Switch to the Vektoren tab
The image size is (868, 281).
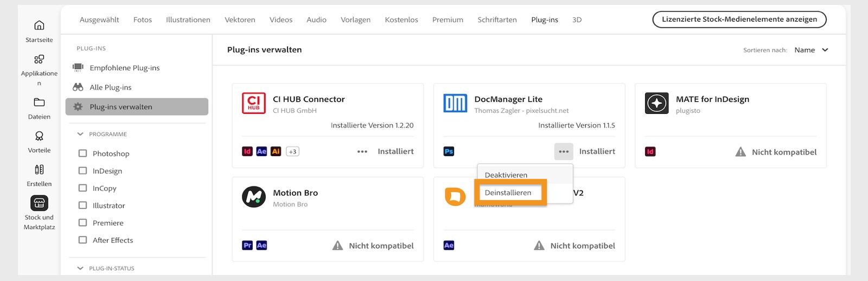[240, 20]
